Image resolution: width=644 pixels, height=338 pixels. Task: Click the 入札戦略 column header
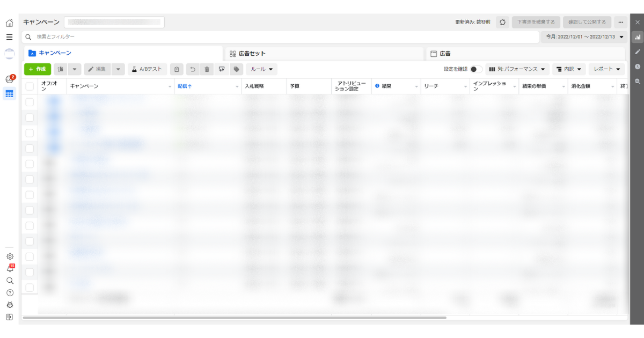coord(264,86)
